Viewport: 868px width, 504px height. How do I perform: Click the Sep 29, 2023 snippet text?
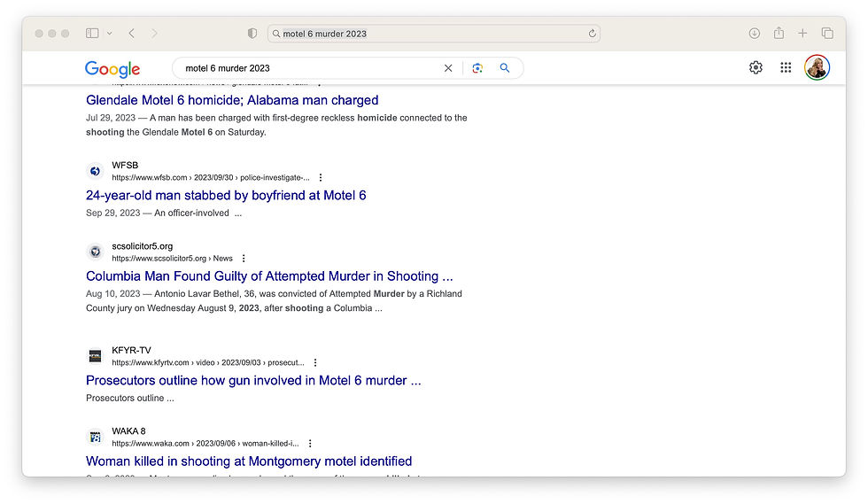(x=164, y=213)
